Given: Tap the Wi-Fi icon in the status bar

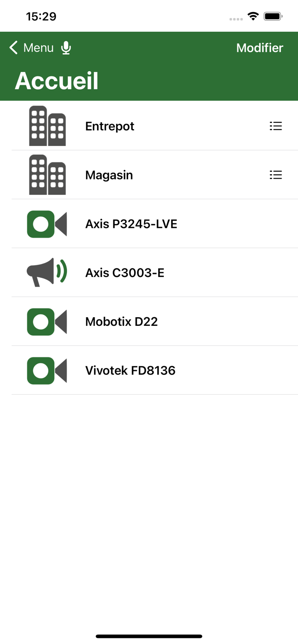Looking at the screenshot, I should [x=253, y=16].
